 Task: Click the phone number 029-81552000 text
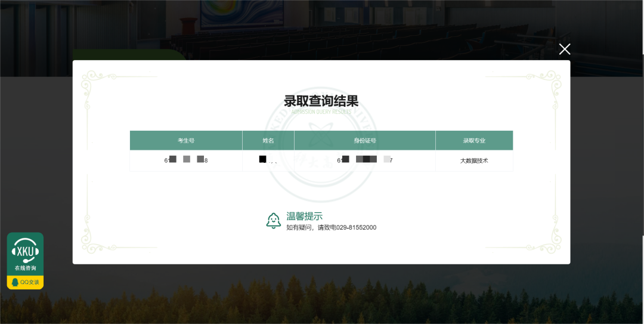click(356, 227)
